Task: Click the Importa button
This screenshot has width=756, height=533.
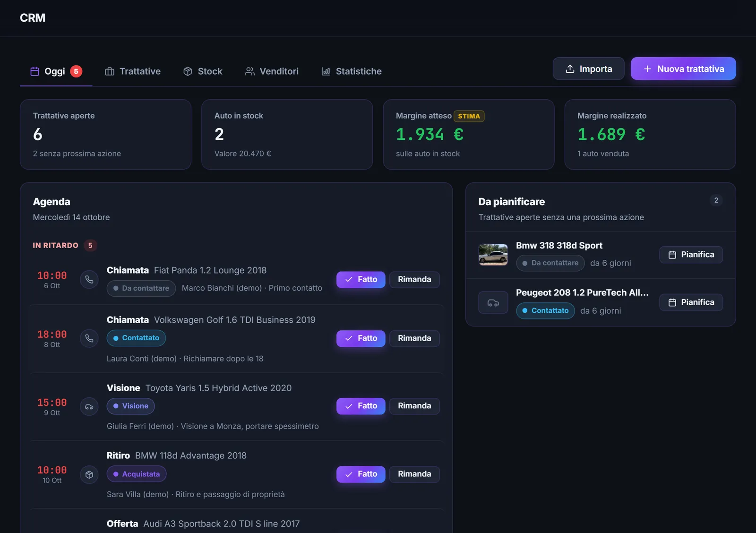Action: coord(589,69)
